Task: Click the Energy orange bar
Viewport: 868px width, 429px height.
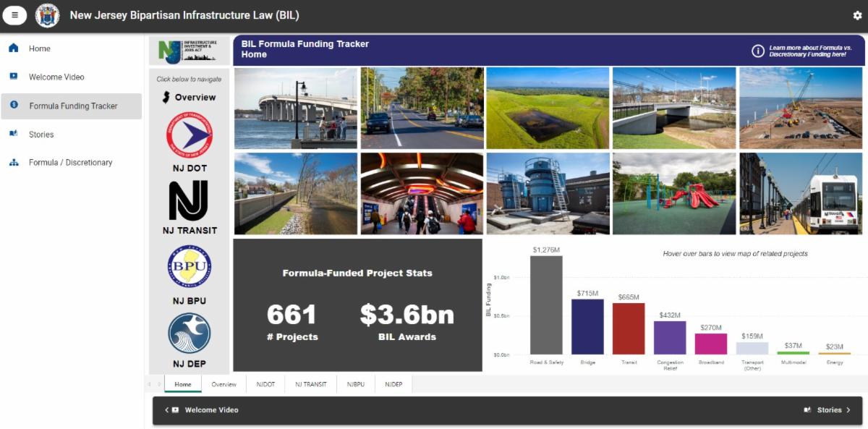Action: [835, 354]
